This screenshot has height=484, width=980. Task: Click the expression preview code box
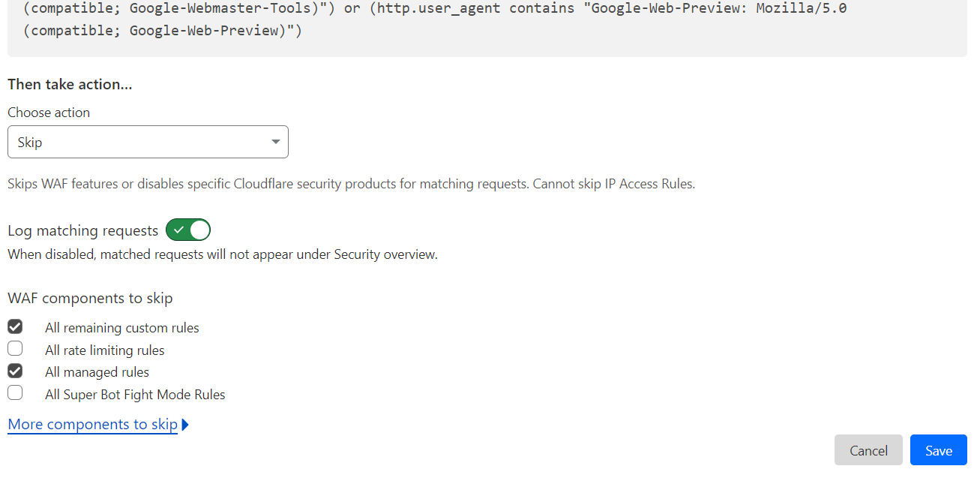pyautogui.click(x=487, y=28)
